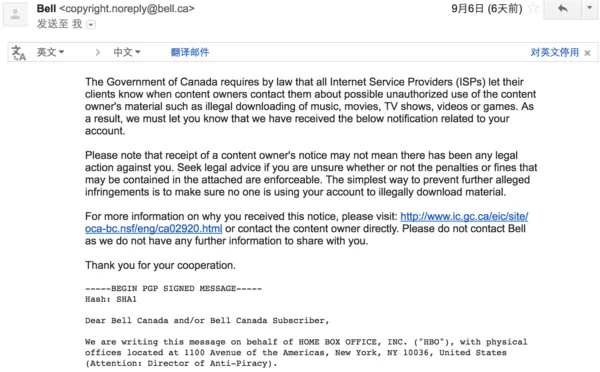This screenshot has width=600, height=372.
Task: Open the http://www.ic.gc.ca/eic/site/ link
Action: pyautogui.click(x=464, y=217)
